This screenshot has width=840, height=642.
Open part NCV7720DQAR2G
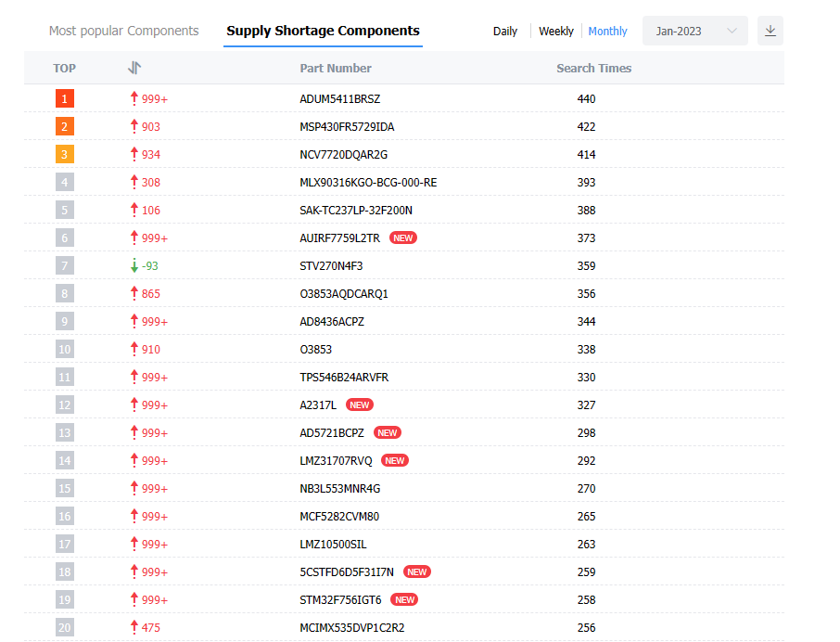coord(343,154)
